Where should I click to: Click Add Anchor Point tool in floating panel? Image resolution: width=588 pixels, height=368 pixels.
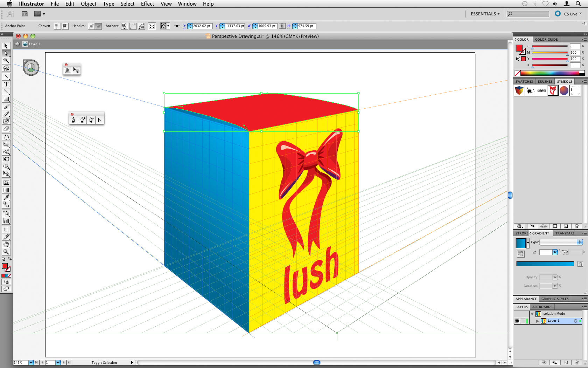click(82, 120)
